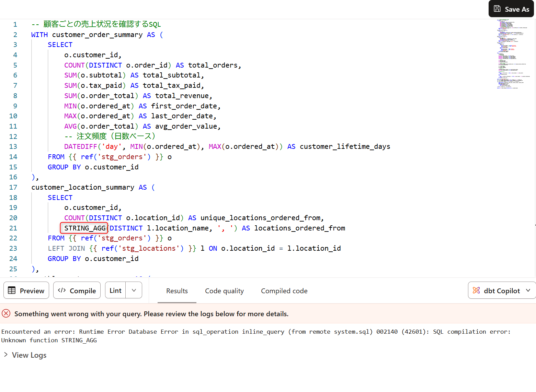Click the Save As floppy disk icon
Screen dimensions: 536x392
click(x=497, y=9)
